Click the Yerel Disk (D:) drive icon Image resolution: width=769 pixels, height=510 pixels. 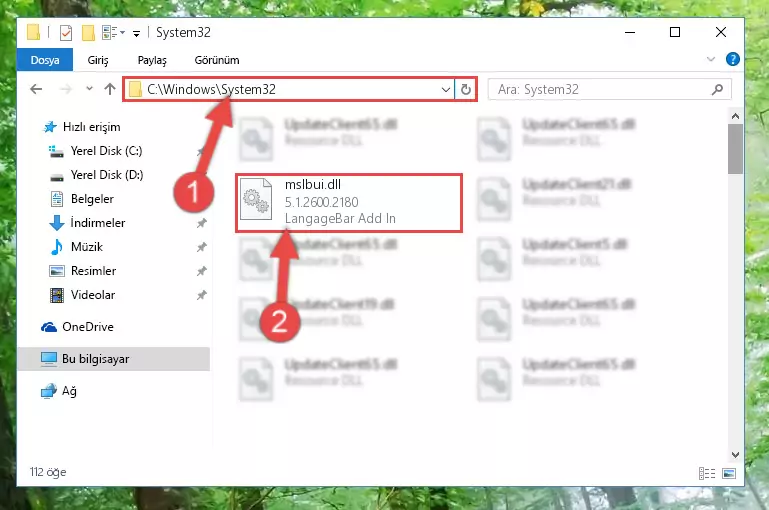57,176
